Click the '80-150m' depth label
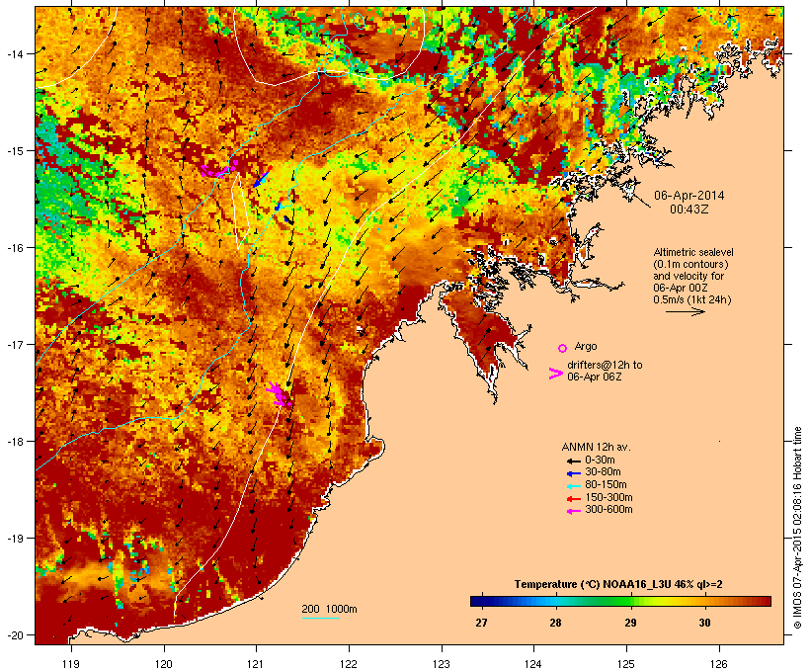The image size is (810, 672). (606, 485)
